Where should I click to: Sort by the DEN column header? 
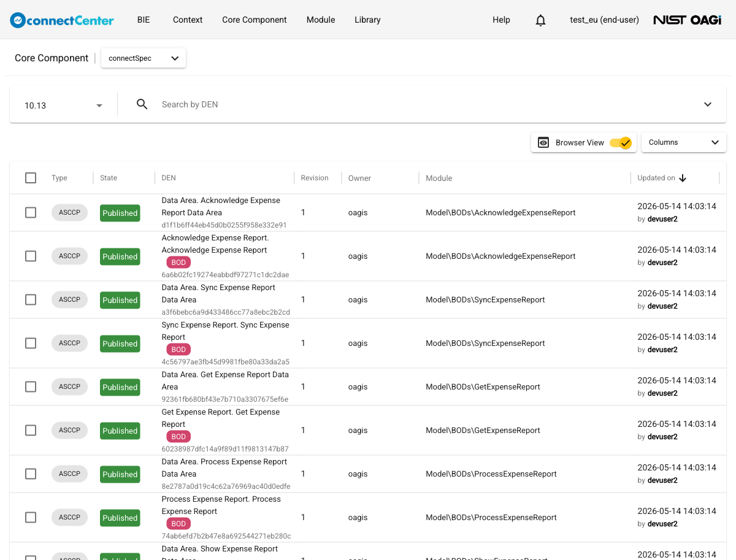[x=169, y=178]
